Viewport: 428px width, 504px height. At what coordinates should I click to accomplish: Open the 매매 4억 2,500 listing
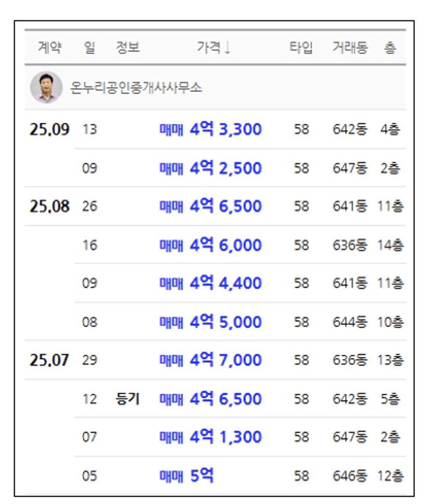pos(211,168)
